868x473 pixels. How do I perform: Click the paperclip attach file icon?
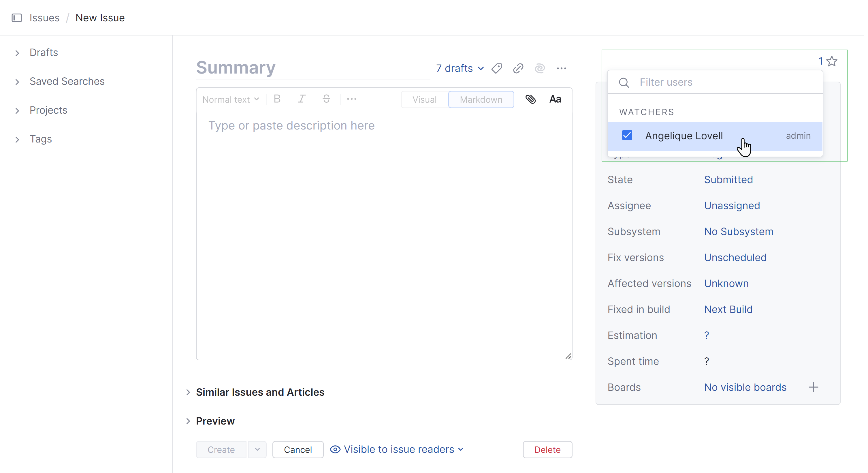pos(530,99)
